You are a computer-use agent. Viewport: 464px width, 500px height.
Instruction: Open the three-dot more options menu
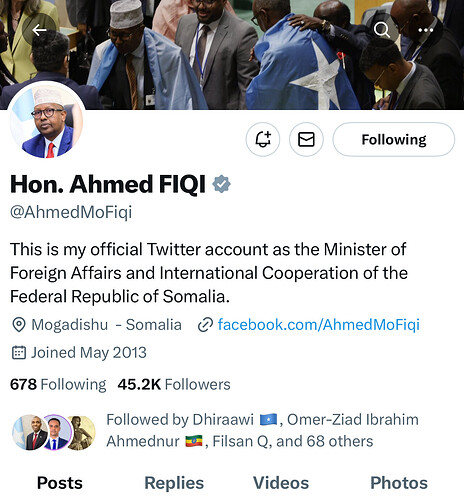pyautogui.click(x=425, y=30)
